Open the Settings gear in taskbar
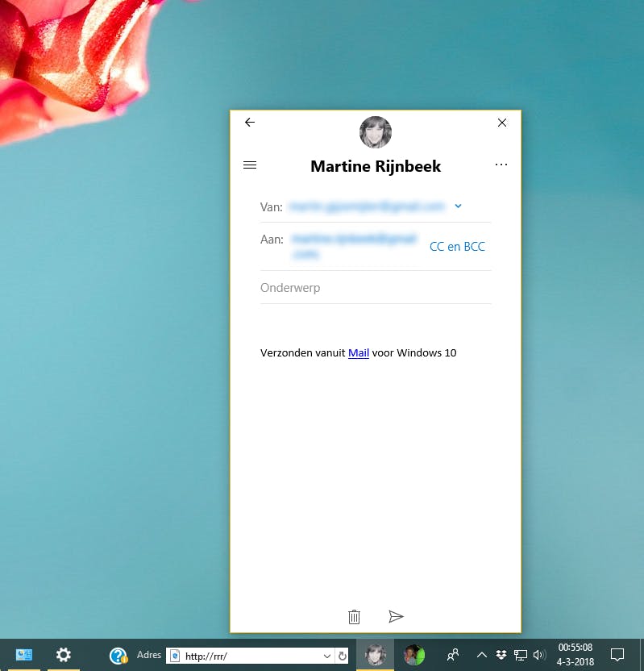Screen dimensions: 644x671 click(x=64, y=655)
